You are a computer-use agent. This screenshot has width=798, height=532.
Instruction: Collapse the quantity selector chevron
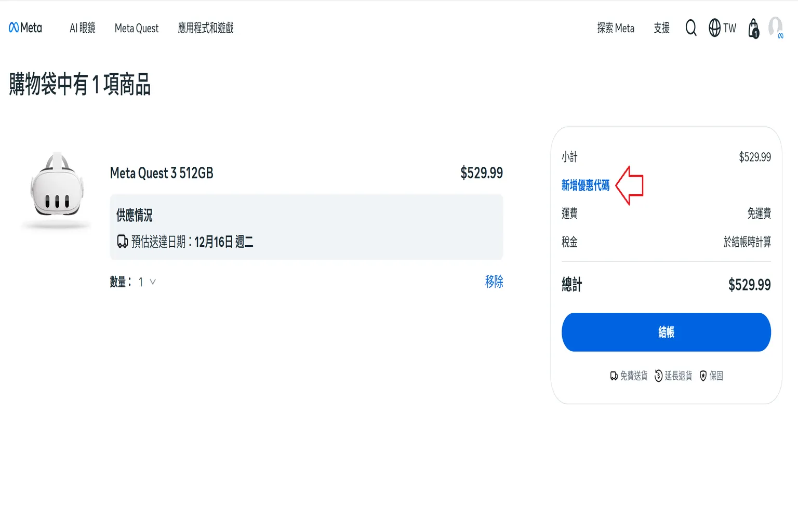pyautogui.click(x=152, y=282)
